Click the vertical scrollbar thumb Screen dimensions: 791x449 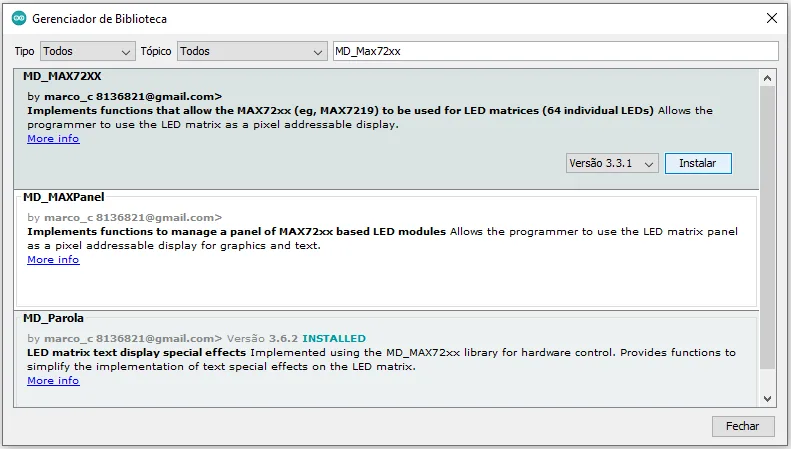[x=767, y=227]
